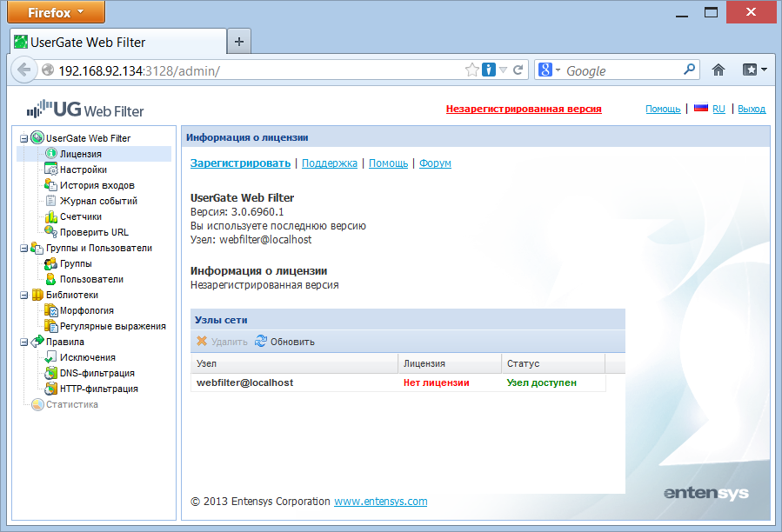Open a new tab with plus button
This screenshot has height=532, width=782.
(x=239, y=42)
